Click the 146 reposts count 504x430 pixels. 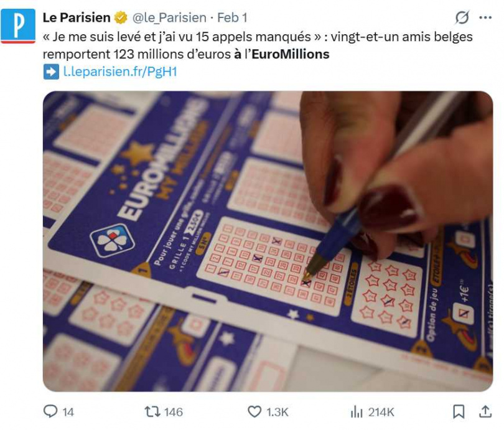[173, 411]
